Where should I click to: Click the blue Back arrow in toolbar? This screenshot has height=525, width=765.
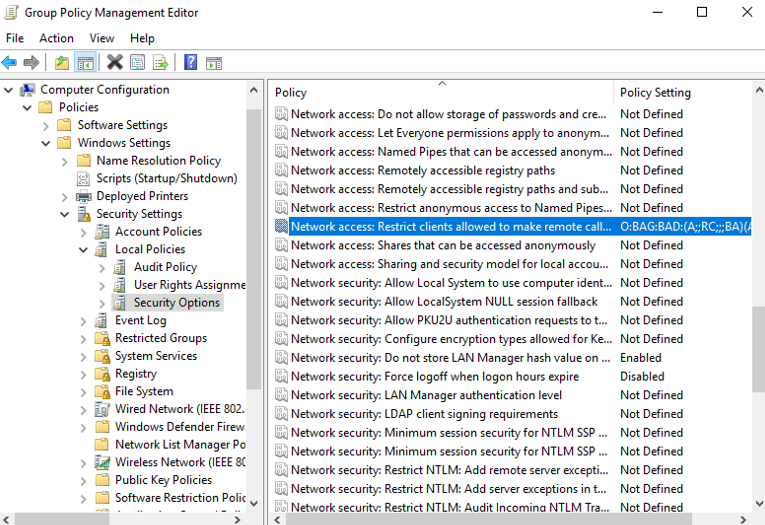click(x=9, y=63)
